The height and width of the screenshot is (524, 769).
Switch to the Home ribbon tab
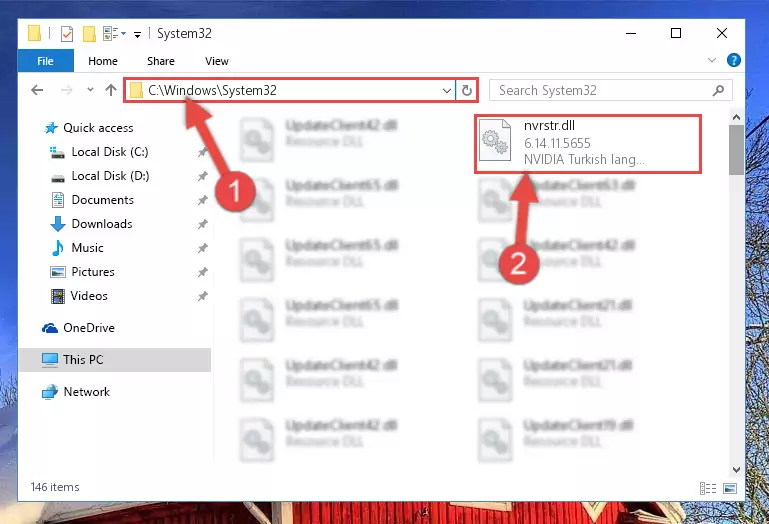point(103,61)
